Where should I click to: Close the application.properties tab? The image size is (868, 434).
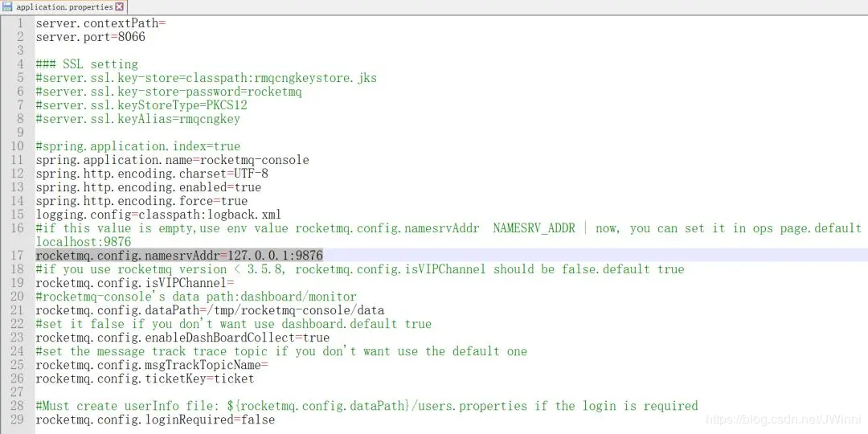pyautogui.click(x=120, y=7)
